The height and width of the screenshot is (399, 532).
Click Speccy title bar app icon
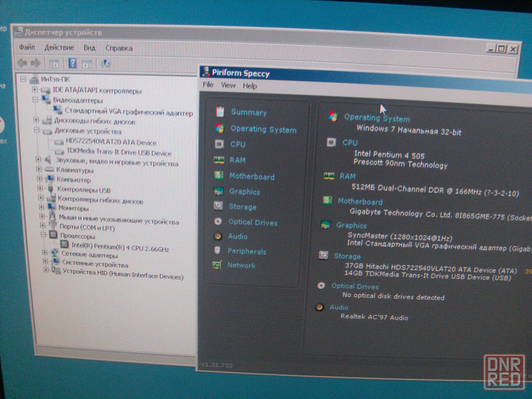coord(205,72)
